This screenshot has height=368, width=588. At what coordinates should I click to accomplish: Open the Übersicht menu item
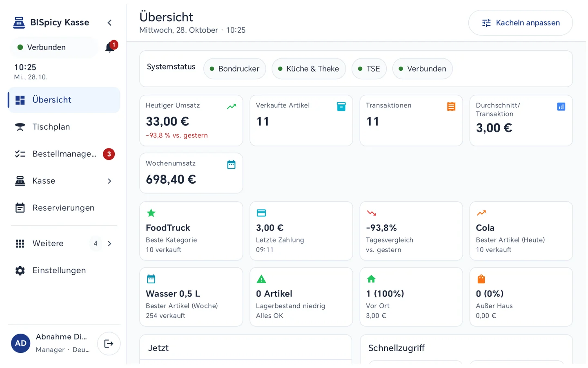64,100
